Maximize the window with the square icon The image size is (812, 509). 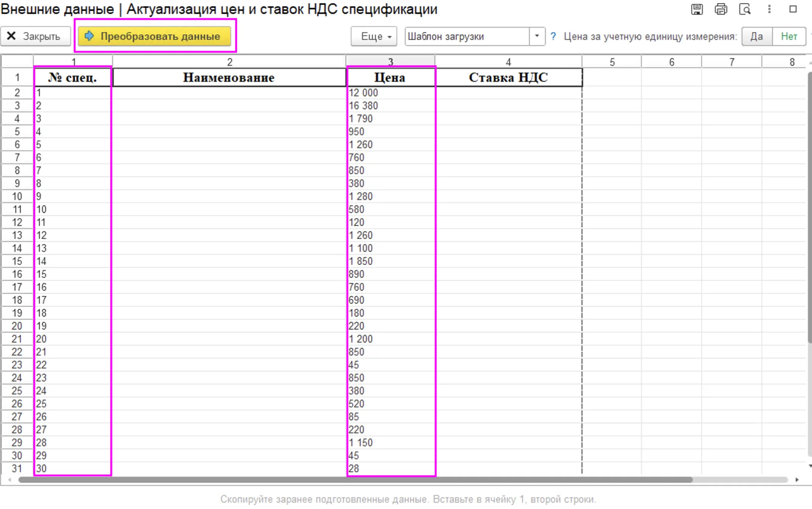[x=793, y=9]
